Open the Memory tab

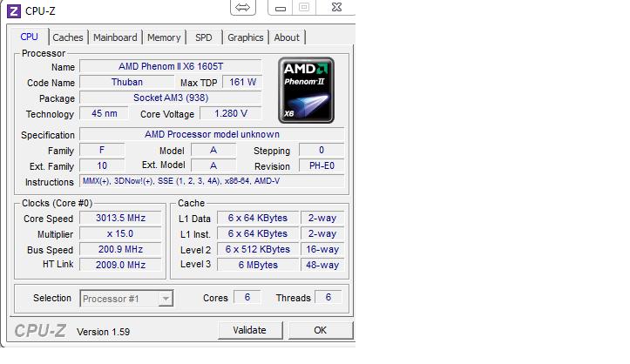(164, 37)
